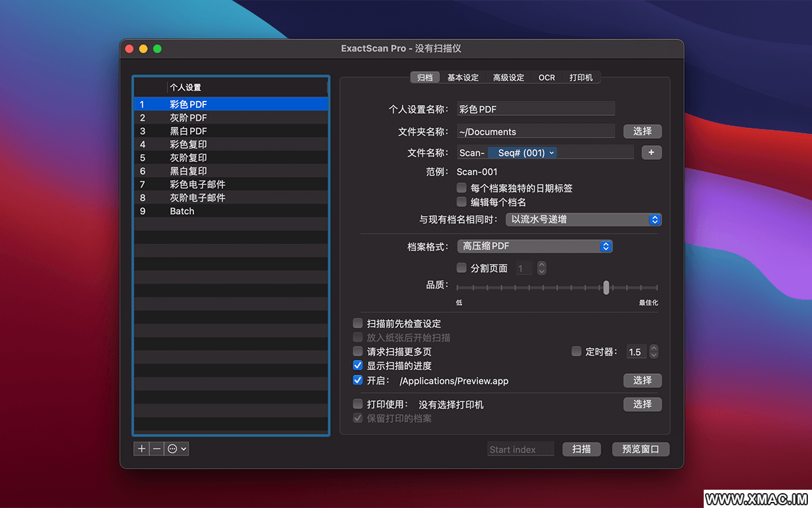Image resolution: width=812 pixels, height=508 pixels.
Task: Click the 定时器 1.5 value field
Action: pos(637,352)
